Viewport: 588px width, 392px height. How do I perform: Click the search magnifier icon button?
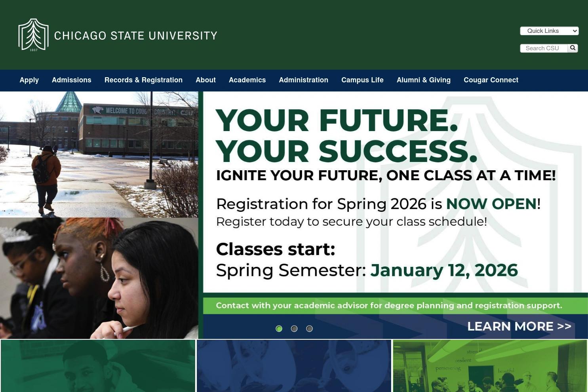[x=573, y=48]
